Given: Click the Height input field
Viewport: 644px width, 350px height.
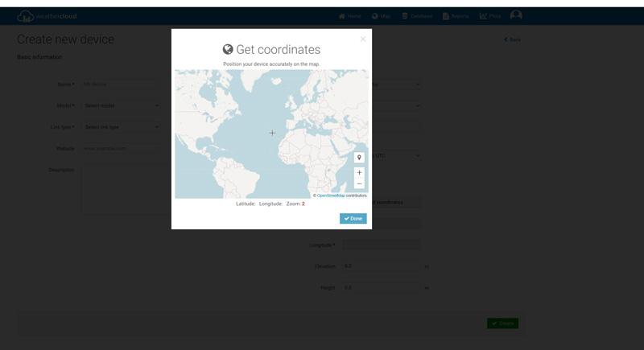Looking at the screenshot, I should [x=382, y=287].
